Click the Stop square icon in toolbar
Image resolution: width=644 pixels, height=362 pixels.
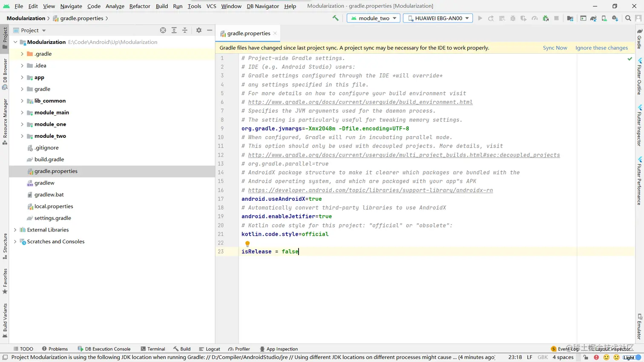pyautogui.click(x=556, y=18)
